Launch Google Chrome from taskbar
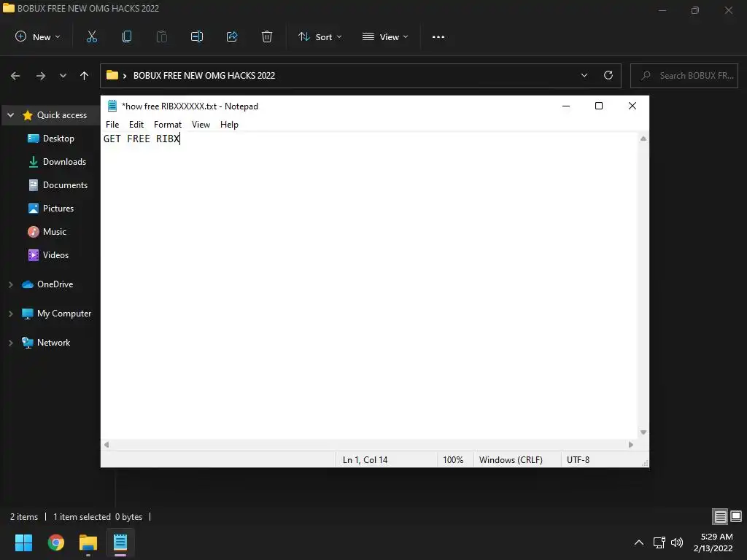The height and width of the screenshot is (560, 747). 55,542
